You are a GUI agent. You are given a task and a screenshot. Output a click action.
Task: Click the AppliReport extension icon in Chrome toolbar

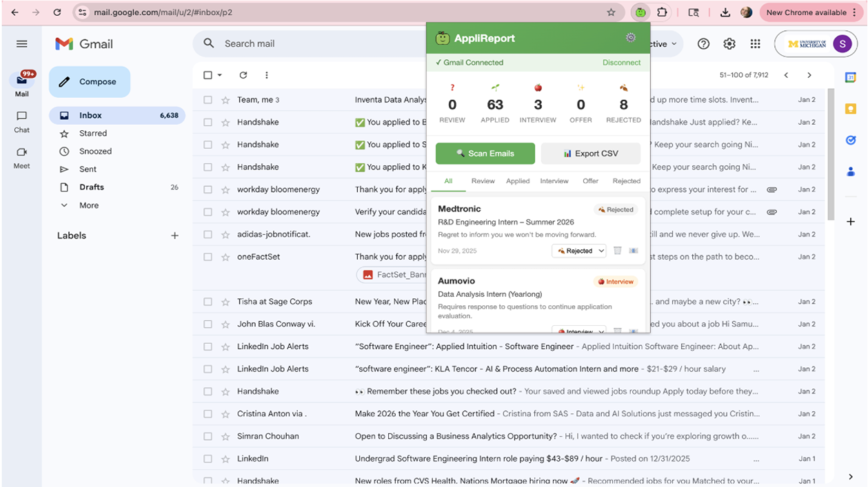(x=640, y=12)
